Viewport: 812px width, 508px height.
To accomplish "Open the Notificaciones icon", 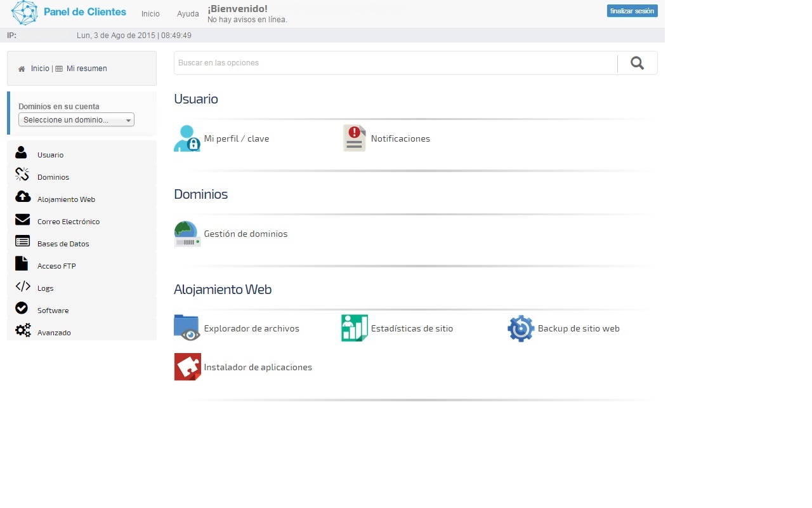I will (x=355, y=138).
